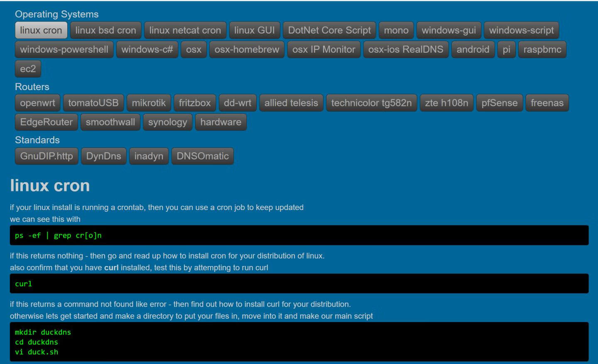
Task: Switch to the linux GUI tab
Action: [254, 30]
